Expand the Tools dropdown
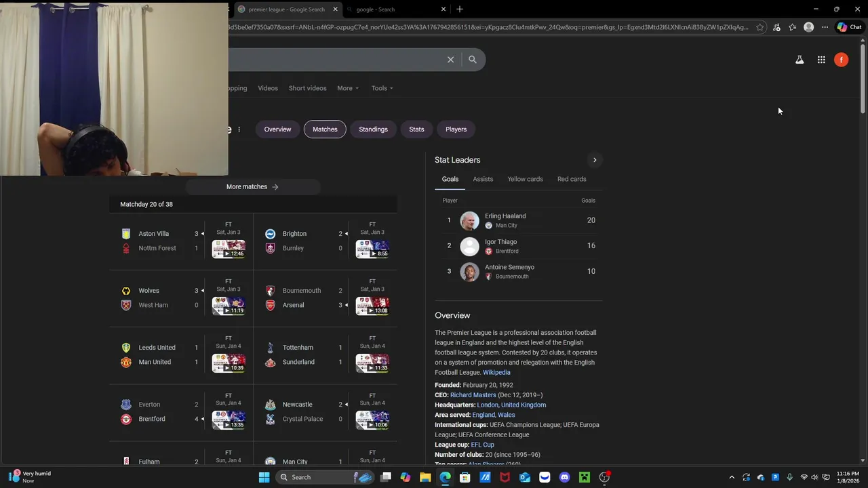The width and height of the screenshot is (868, 488). [x=382, y=88]
